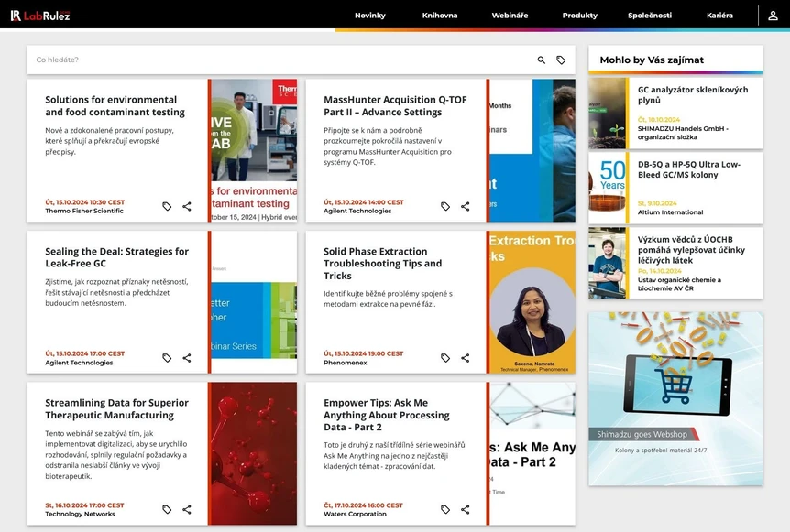
Task: Go to the Webináře section
Action: [510, 16]
